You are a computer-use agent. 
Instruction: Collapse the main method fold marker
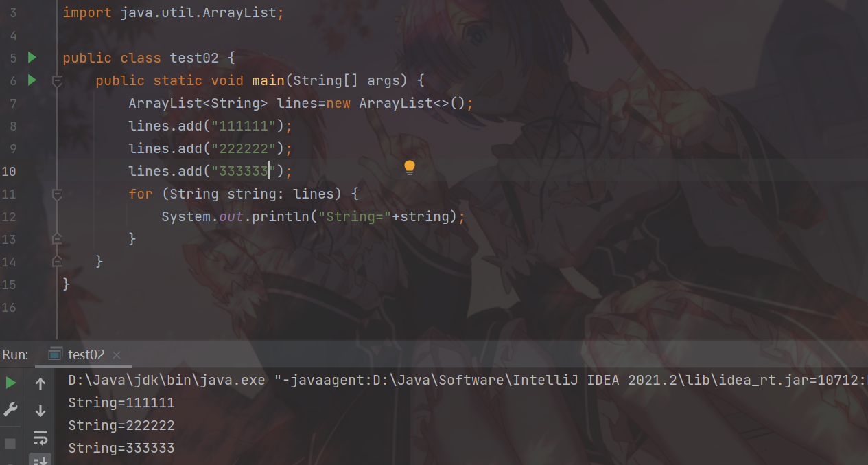(x=58, y=81)
